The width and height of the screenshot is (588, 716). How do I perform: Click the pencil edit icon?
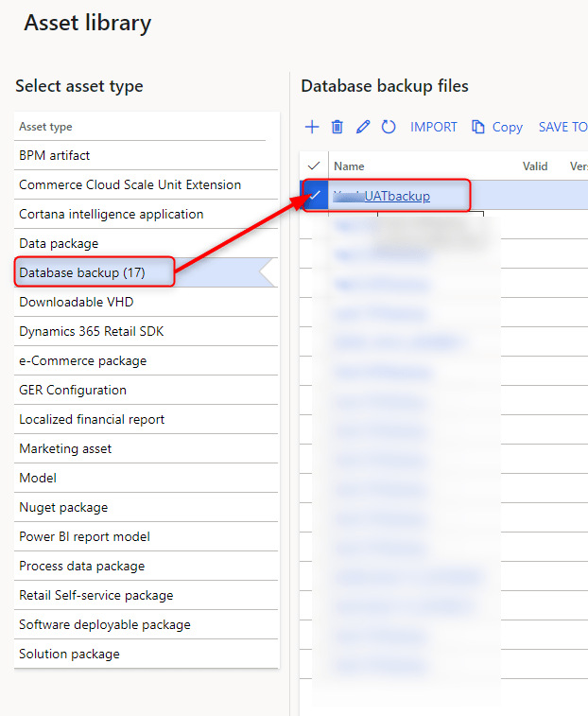pyautogui.click(x=363, y=127)
